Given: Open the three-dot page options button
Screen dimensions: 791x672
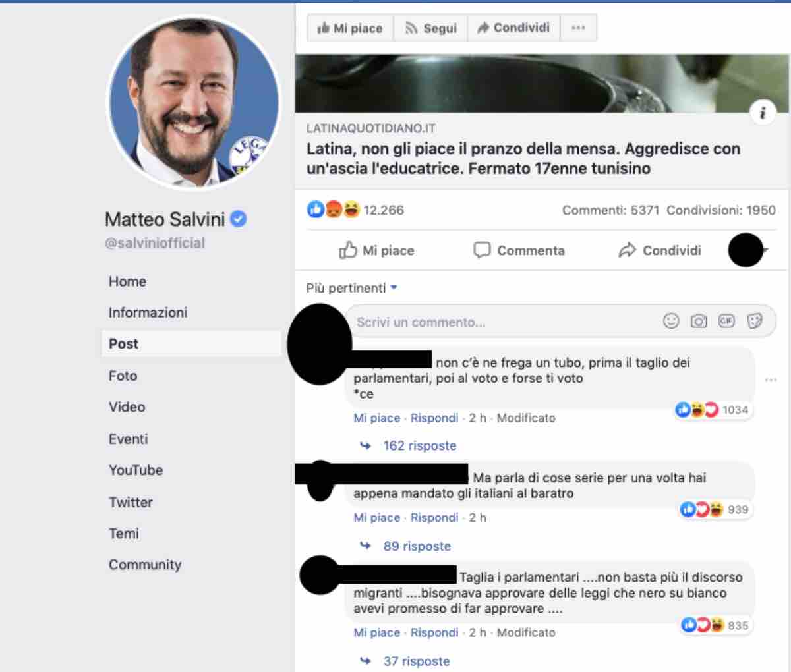Looking at the screenshot, I should (x=578, y=28).
